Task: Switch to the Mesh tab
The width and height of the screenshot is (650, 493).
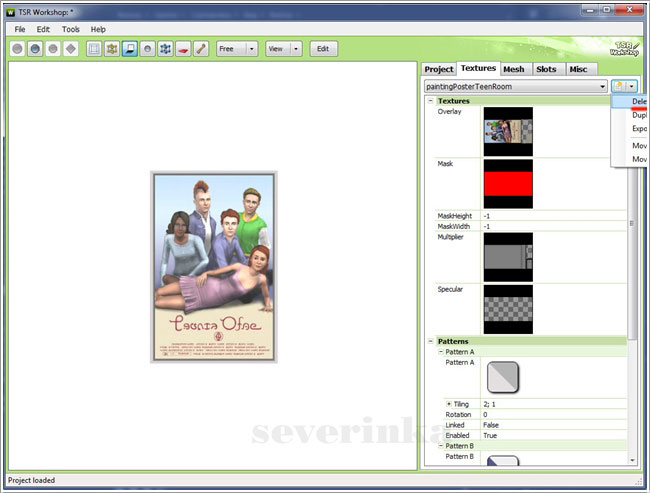Action: point(514,69)
